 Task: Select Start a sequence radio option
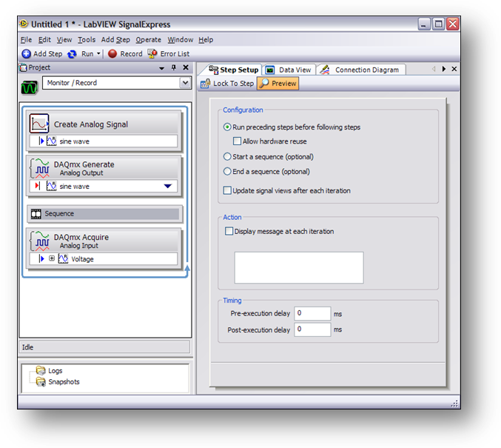(227, 157)
